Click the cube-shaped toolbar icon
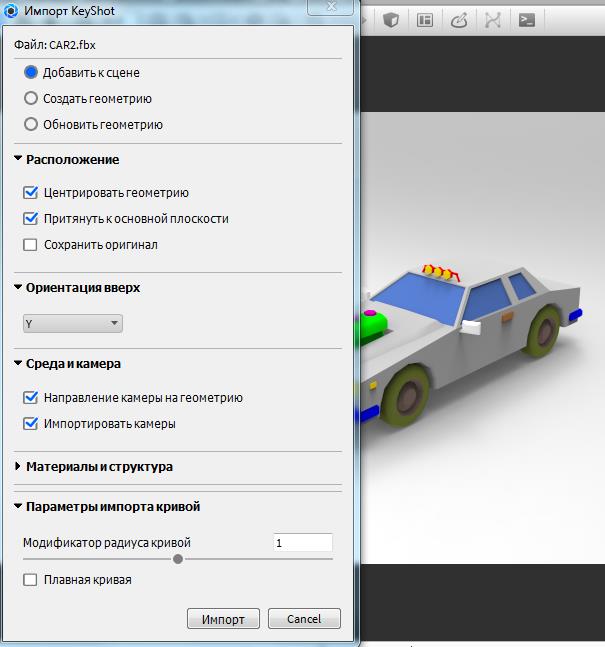The width and height of the screenshot is (605, 647). point(392,19)
